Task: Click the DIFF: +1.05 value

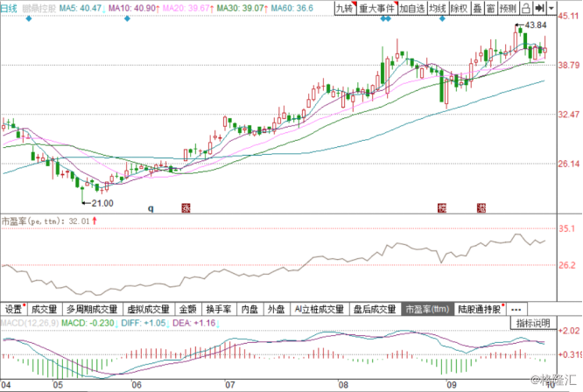Action: 144,323
